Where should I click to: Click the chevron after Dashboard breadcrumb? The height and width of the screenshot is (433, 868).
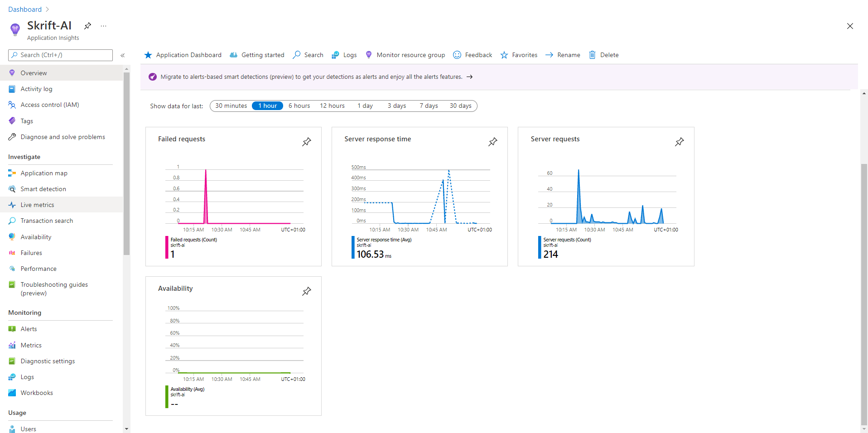48,10
